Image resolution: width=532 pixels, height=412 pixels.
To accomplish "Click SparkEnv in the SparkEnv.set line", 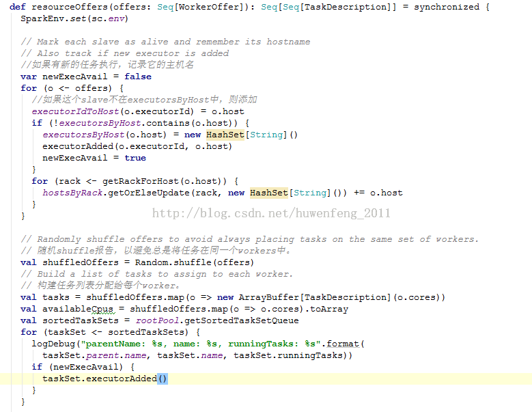I will pyautogui.click(x=42, y=18).
